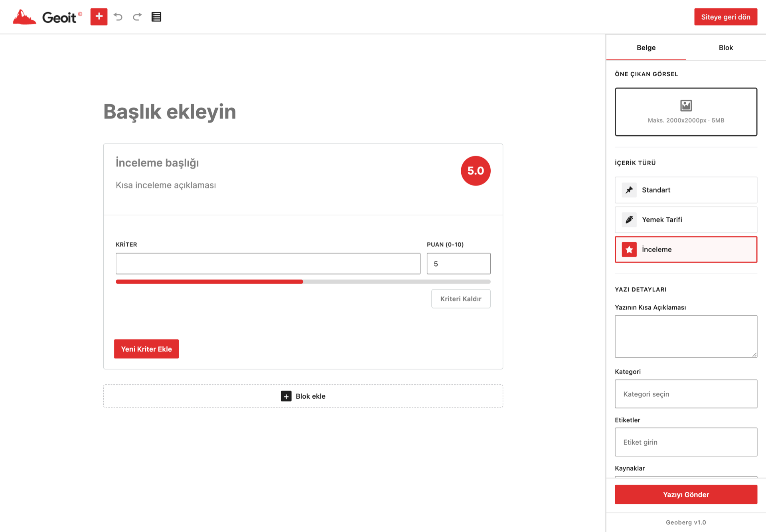
Task: Click the featured image upload box
Action: coord(686,112)
